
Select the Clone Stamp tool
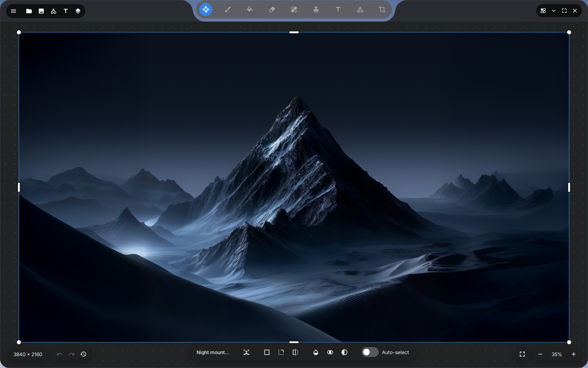tap(316, 9)
